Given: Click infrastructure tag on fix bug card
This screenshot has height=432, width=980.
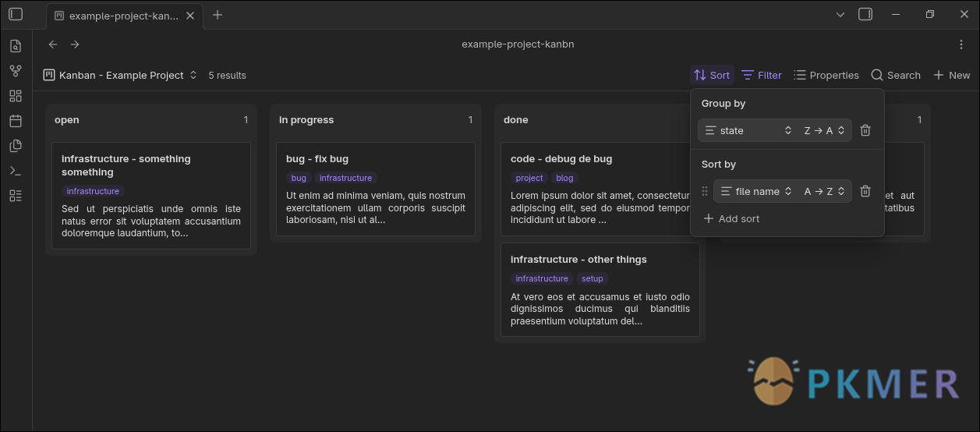Looking at the screenshot, I should coord(345,178).
